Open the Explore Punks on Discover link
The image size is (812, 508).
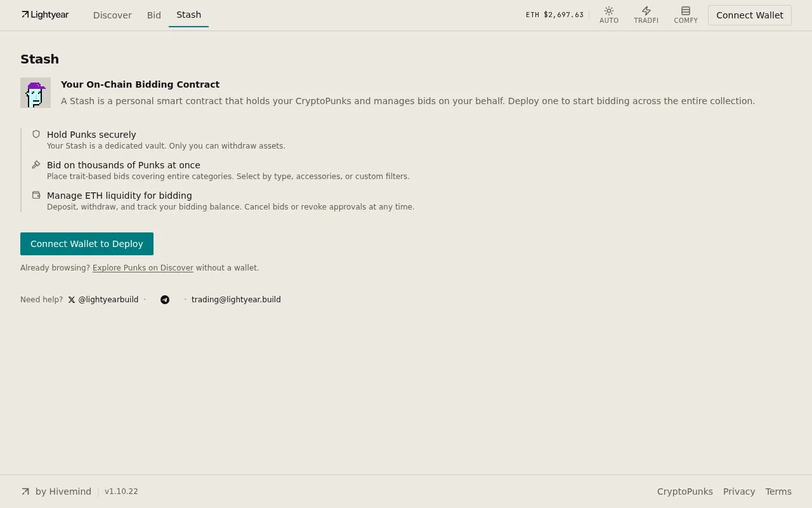click(x=143, y=268)
